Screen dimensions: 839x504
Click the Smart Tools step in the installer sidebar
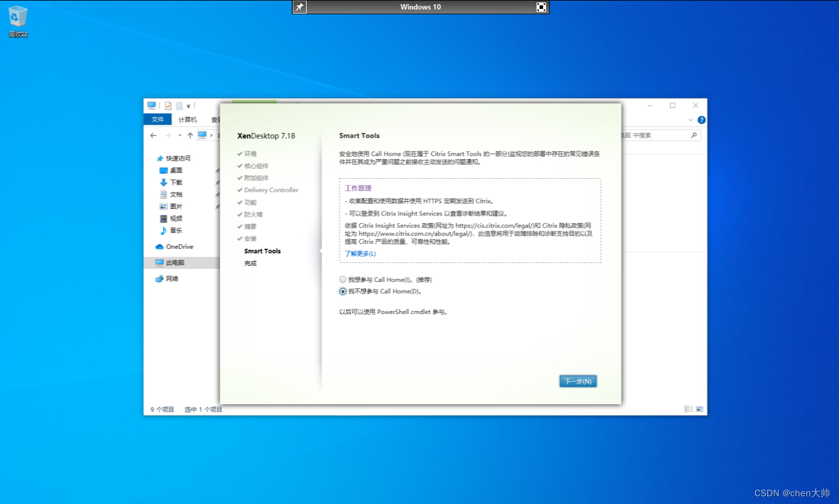pyautogui.click(x=263, y=251)
